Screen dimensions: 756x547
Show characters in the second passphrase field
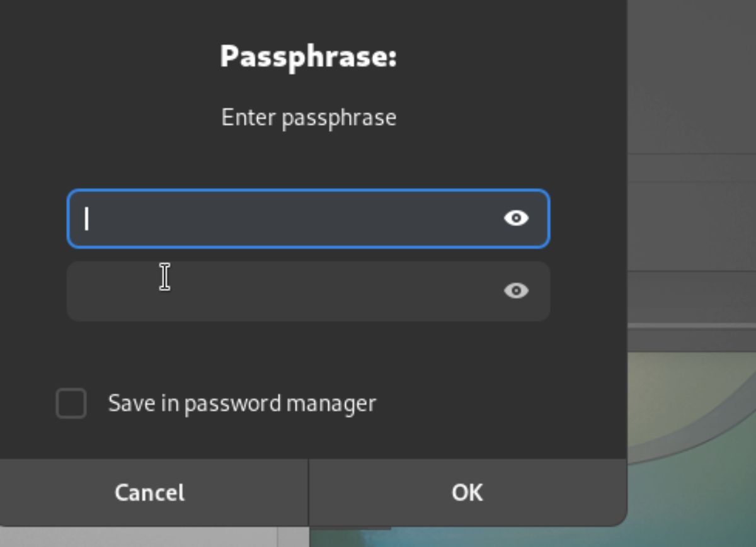pyautogui.click(x=516, y=290)
